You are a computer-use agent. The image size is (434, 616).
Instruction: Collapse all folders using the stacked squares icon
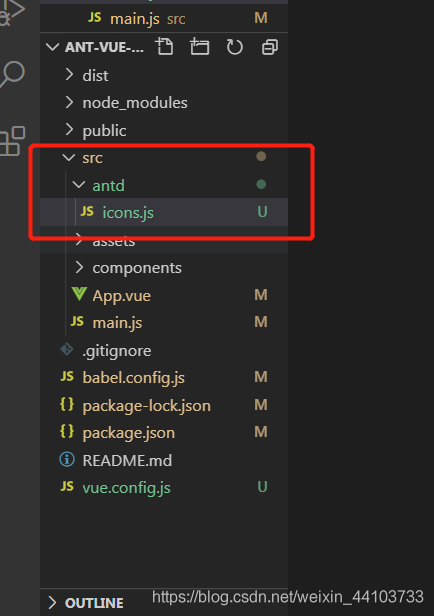tap(270, 47)
